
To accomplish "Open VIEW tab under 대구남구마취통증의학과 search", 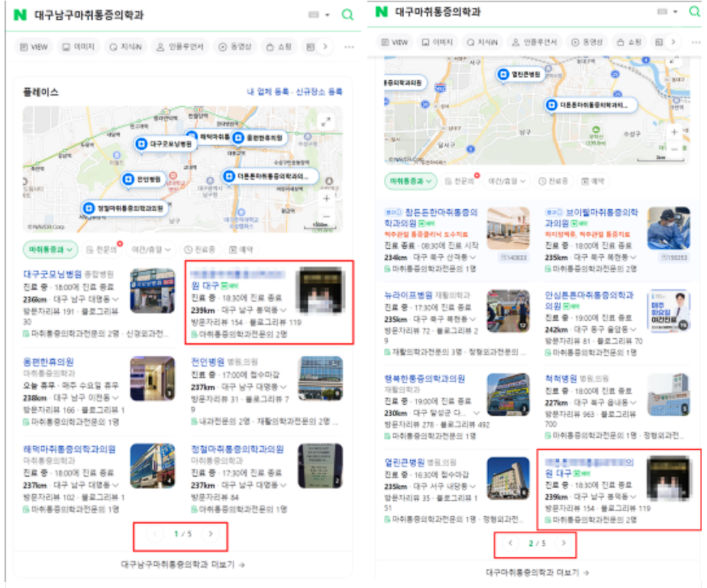I will tap(34, 47).
